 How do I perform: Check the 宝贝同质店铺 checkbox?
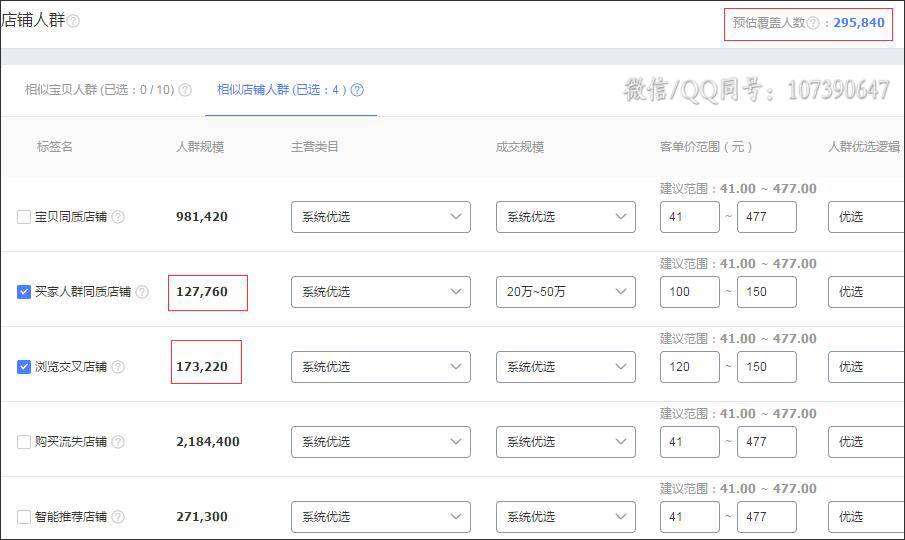(x=24, y=217)
